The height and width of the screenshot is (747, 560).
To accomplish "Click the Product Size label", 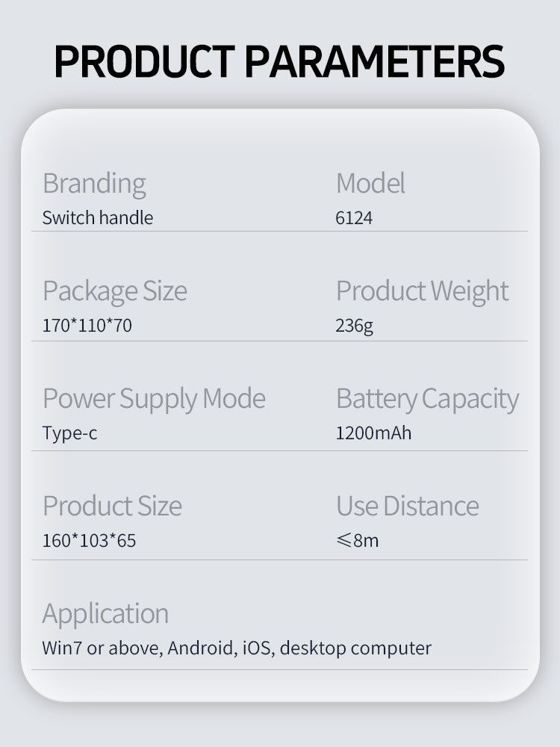I will [x=112, y=506].
